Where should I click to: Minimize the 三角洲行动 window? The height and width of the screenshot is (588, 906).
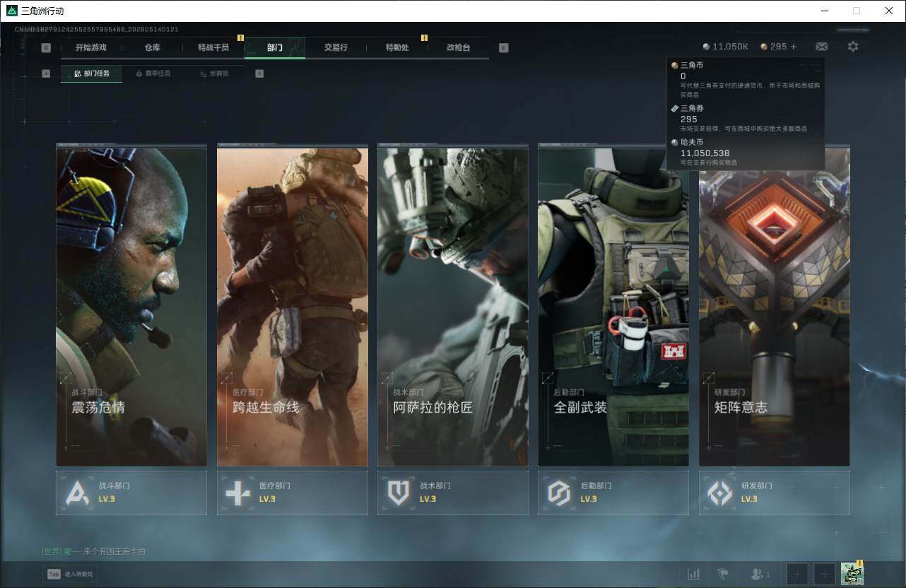(825, 11)
